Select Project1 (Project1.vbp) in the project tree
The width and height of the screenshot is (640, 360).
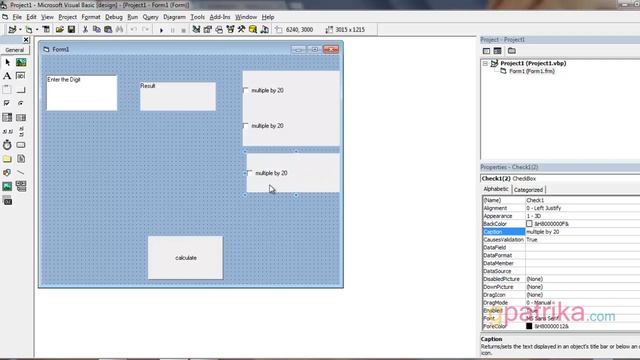(533, 63)
